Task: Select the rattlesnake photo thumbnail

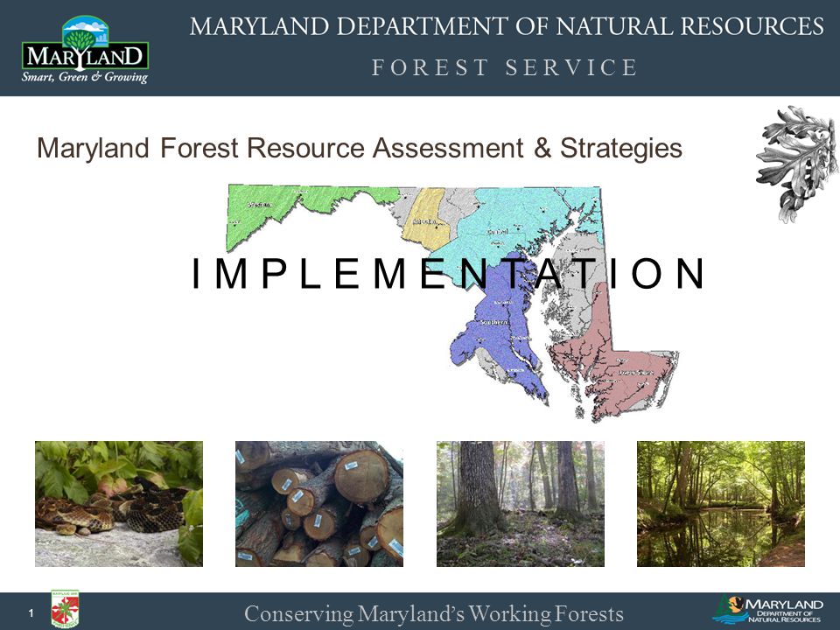Action: click(x=119, y=504)
